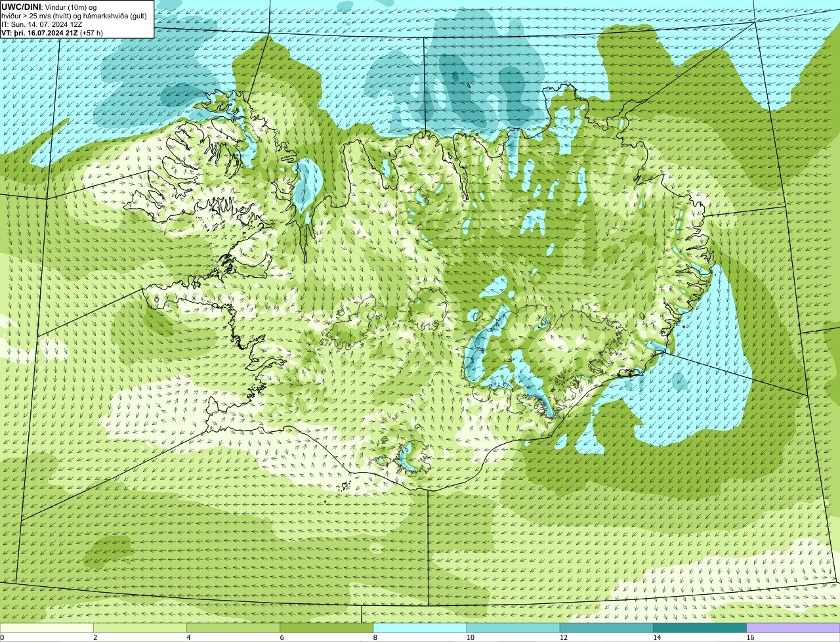840x642 pixels.
Task: Click the legend scale label '0'
Action: coord(3,637)
